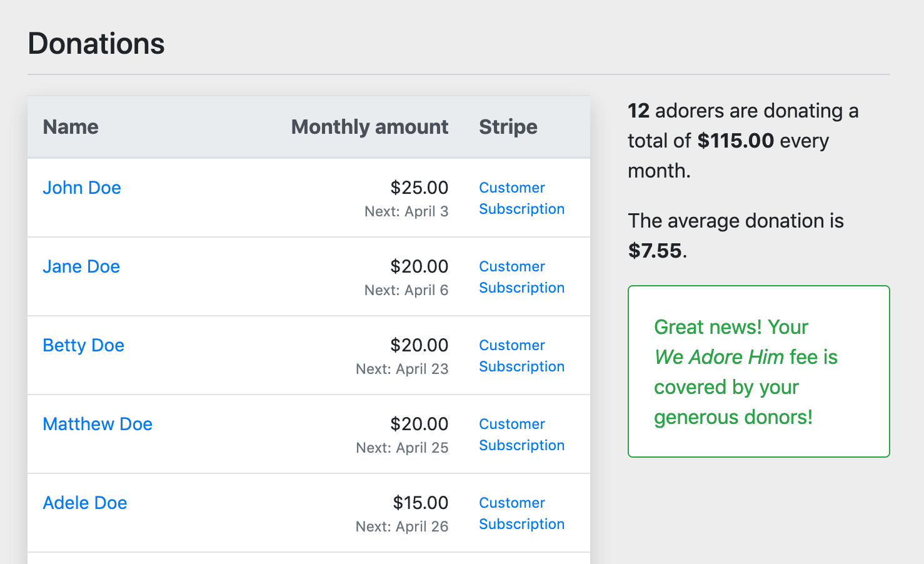Click the Name column header
924x564 pixels.
pyautogui.click(x=71, y=127)
